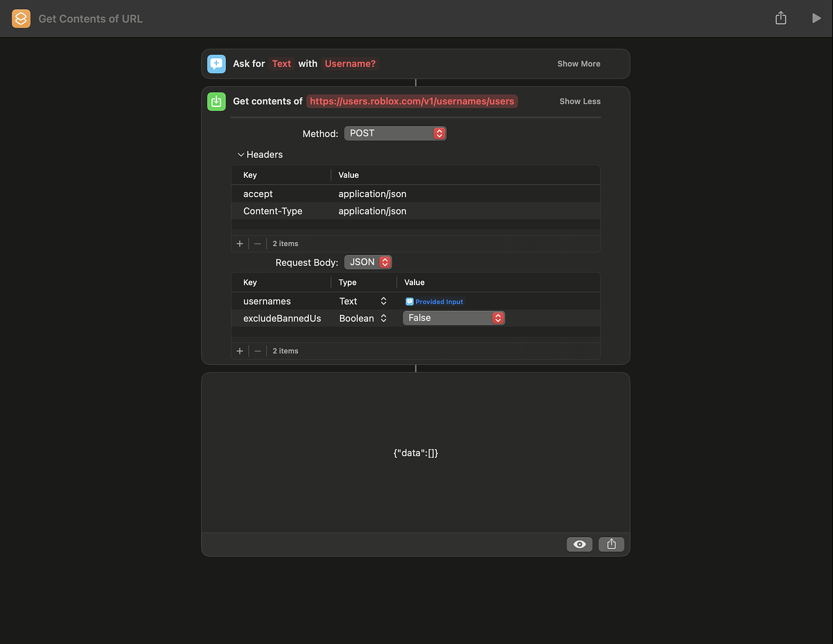Open the False dropdown for excludeBannedUsers
This screenshot has height=644, width=833.
[x=453, y=317]
